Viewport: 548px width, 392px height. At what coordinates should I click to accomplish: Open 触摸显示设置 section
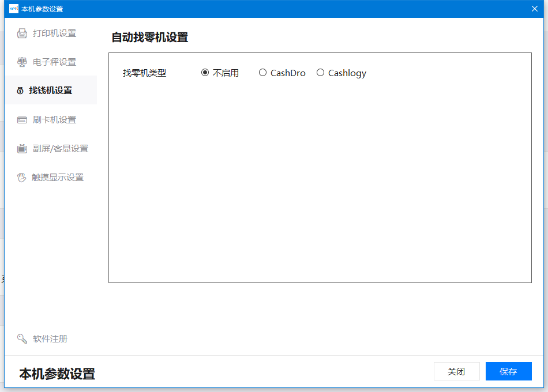tap(51, 178)
